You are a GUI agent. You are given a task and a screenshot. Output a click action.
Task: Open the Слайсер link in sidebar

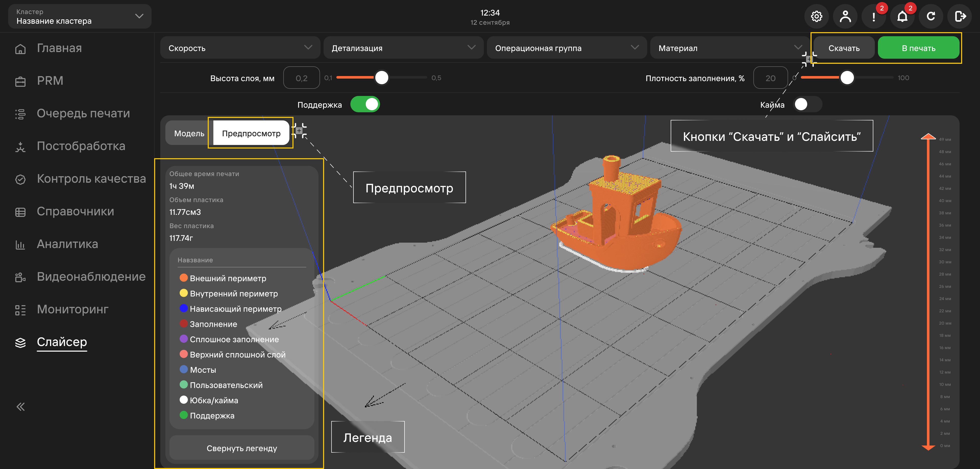tap(62, 342)
